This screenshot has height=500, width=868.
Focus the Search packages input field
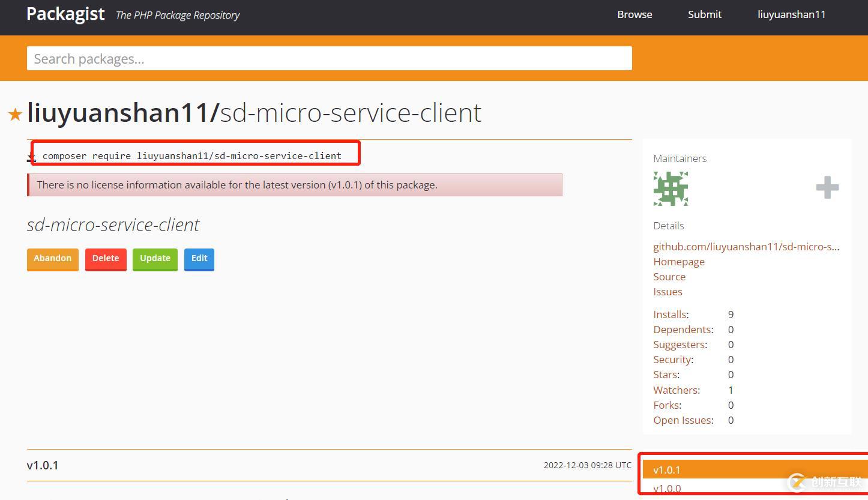click(330, 58)
